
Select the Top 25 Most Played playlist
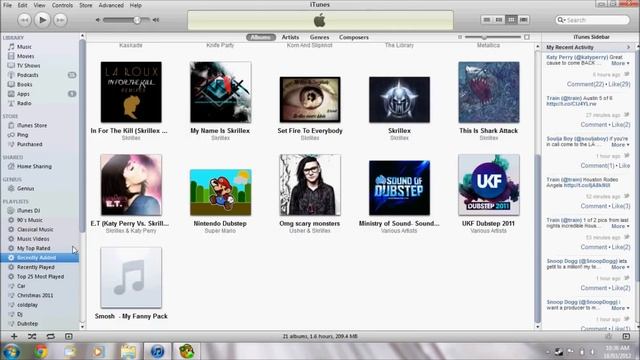[x=39, y=276]
